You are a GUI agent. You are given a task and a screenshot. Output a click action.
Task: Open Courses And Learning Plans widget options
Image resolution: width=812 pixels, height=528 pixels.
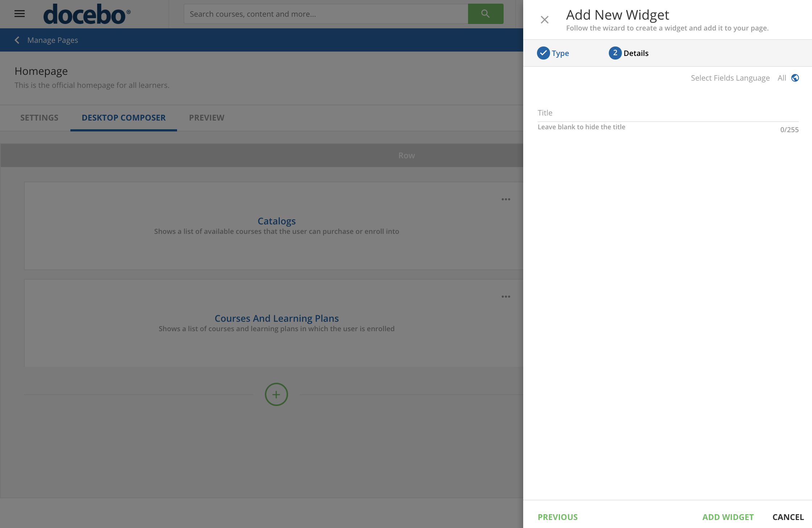coord(506,297)
